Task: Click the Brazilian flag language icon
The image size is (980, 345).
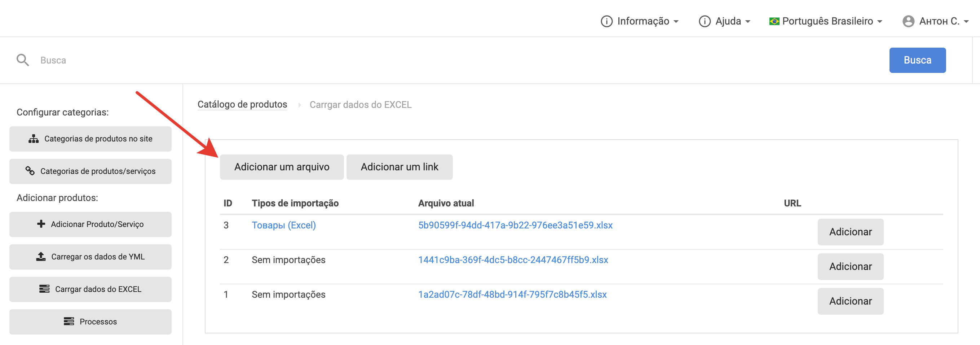Action: 774,21
